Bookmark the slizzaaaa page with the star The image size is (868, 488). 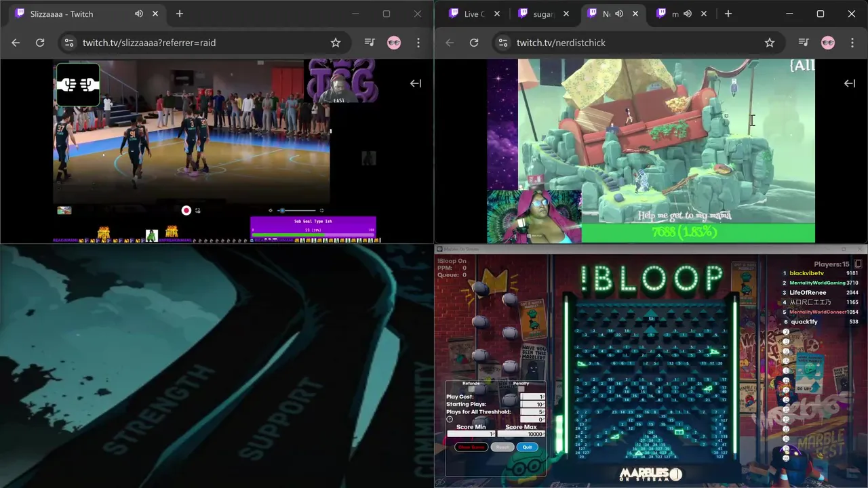(336, 43)
